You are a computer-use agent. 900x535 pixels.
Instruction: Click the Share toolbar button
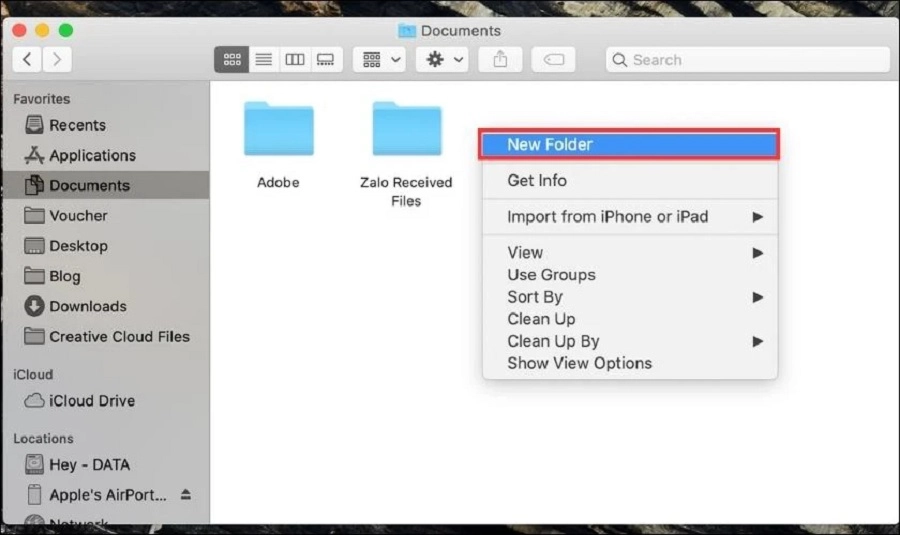[x=500, y=59]
